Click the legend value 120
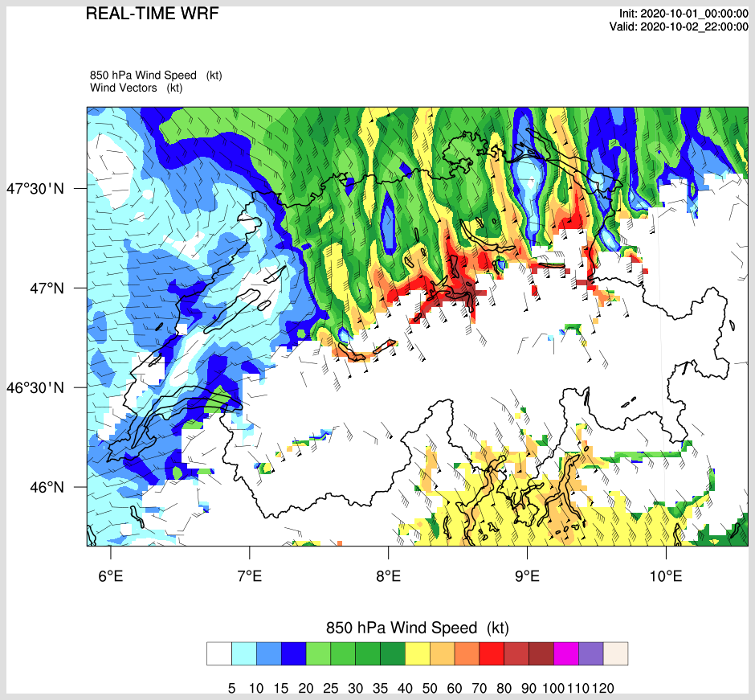Image resolution: width=755 pixels, height=700 pixels. click(603, 688)
